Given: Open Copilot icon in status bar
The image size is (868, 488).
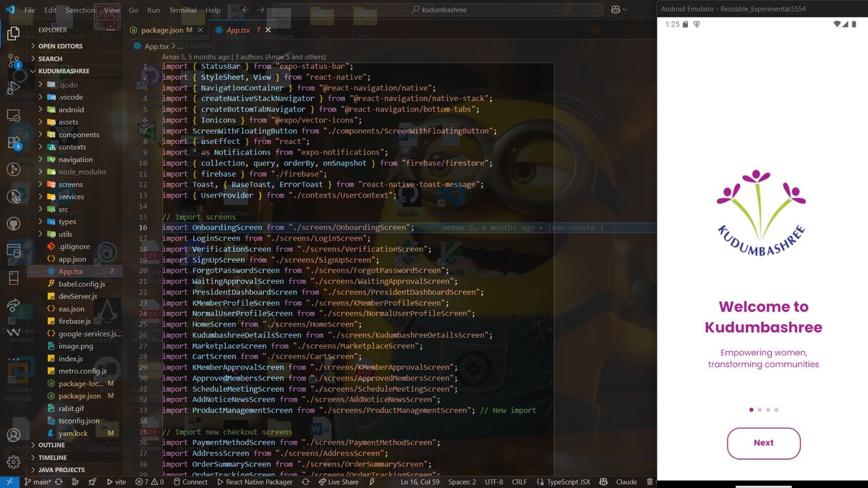Looking at the screenshot, I should (x=603, y=481).
